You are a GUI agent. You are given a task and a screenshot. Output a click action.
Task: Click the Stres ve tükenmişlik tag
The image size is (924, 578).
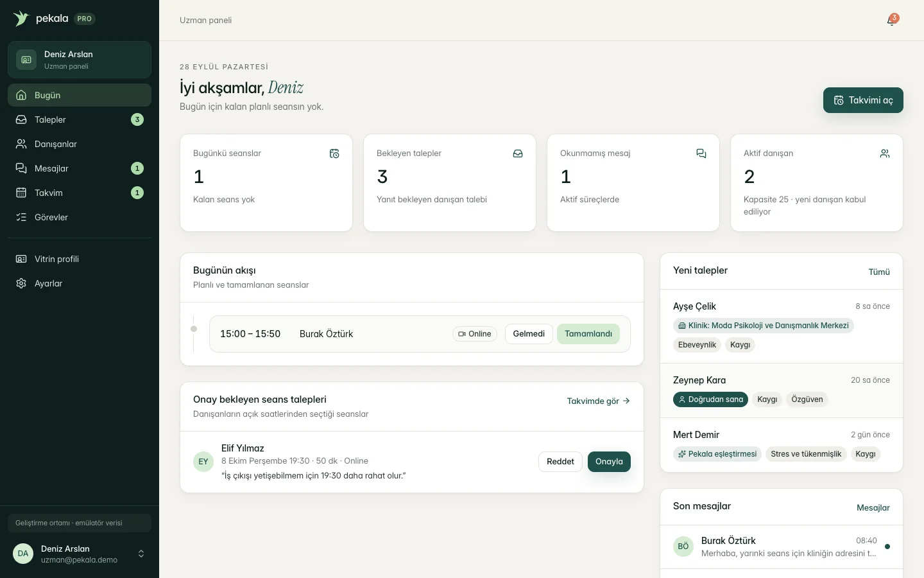point(806,454)
